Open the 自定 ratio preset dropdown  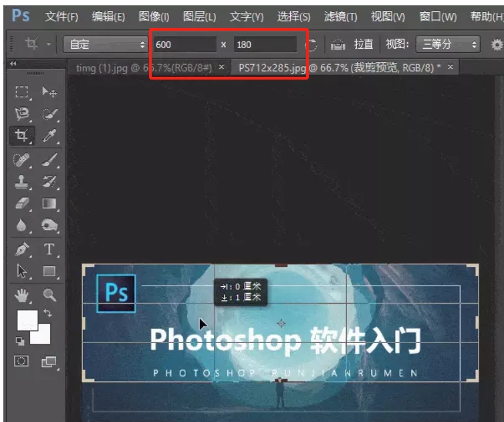pyautogui.click(x=106, y=44)
